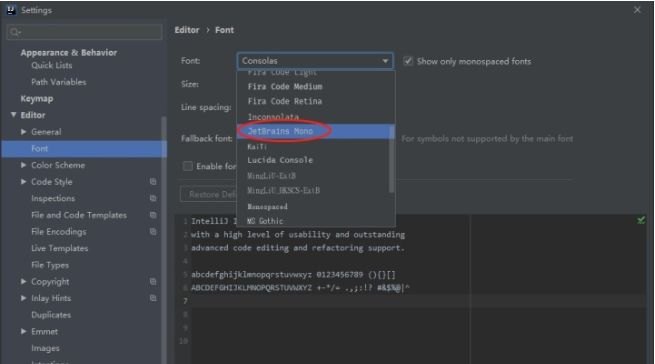Viewport: 655px width, 364px height.
Task: Expand the Emmet tree node
Action: point(24,331)
